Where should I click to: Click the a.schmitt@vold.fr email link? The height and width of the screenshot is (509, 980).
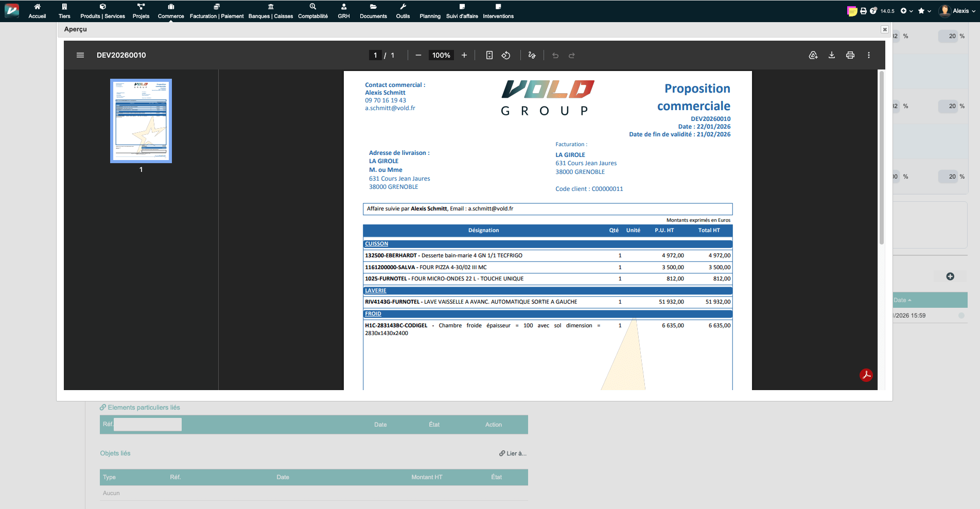coord(390,108)
